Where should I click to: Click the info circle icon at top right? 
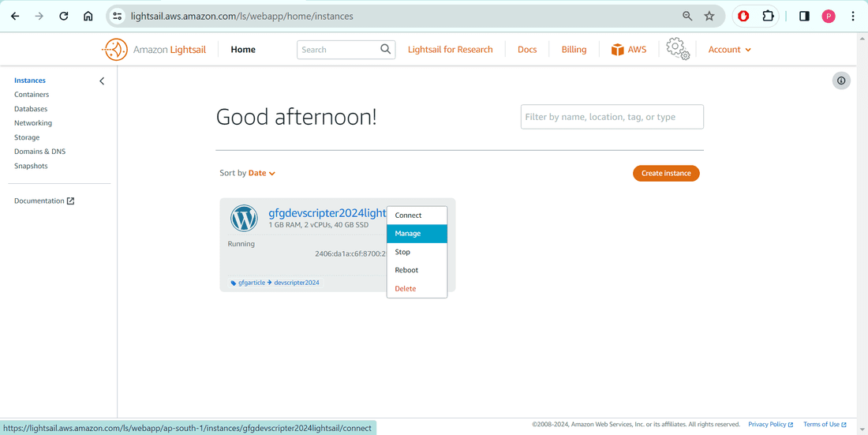(x=841, y=81)
